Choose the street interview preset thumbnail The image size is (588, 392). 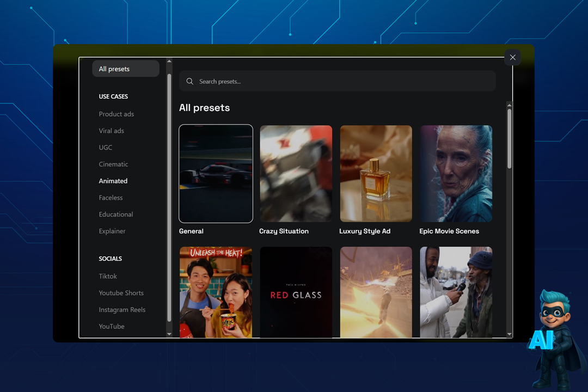456,292
